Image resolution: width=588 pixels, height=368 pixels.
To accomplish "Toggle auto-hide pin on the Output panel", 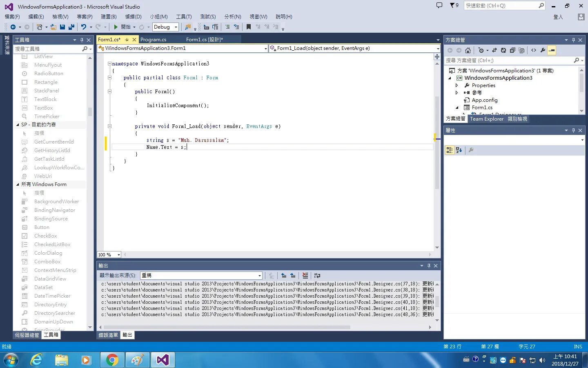I will click(x=429, y=266).
